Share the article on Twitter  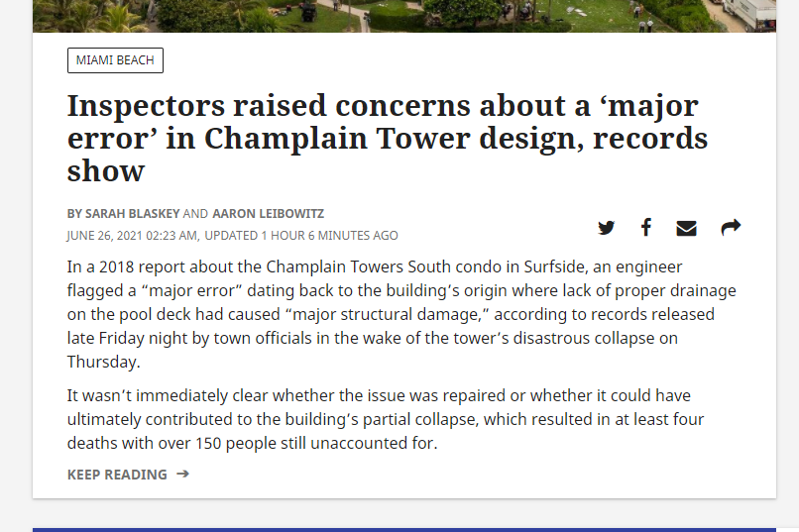[606, 228]
